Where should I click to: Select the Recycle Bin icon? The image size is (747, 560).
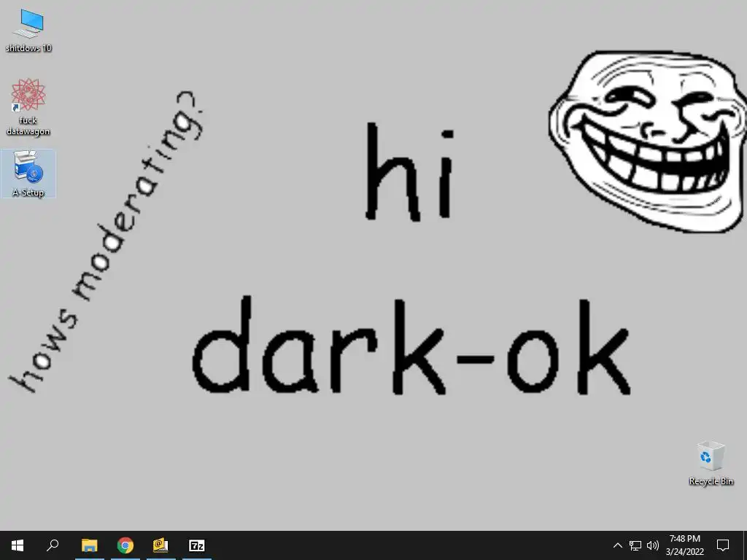711,456
